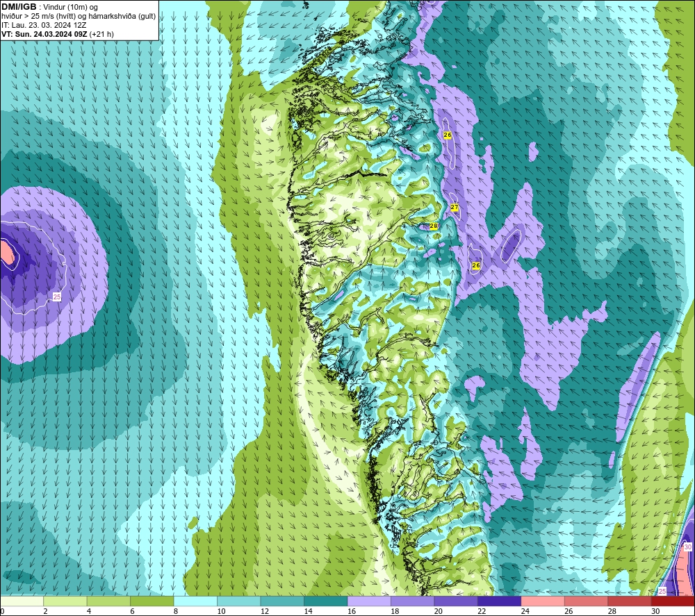Click the '22' tick label on the scale
This screenshot has width=695, height=616.
tap(482, 611)
